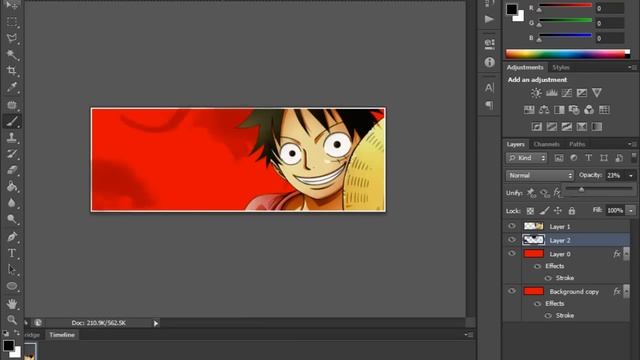Screen dimensions: 640x360
Task: Switch to the Channels tab
Action: (x=547, y=144)
